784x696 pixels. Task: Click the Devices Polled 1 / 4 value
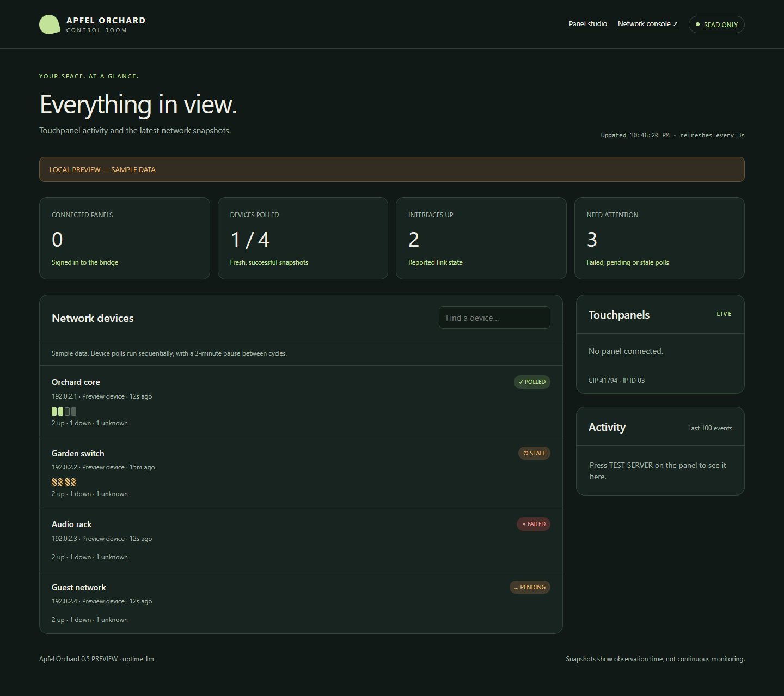point(250,240)
